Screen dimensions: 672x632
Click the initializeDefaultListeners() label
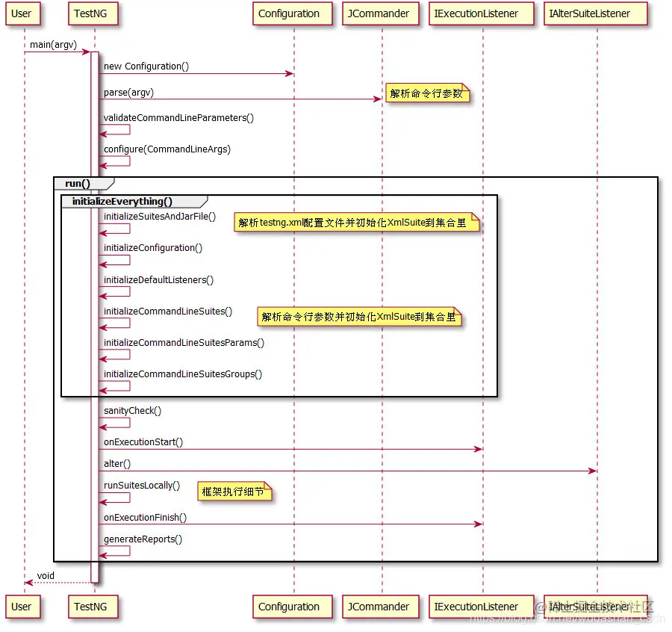click(x=160, y=282)
